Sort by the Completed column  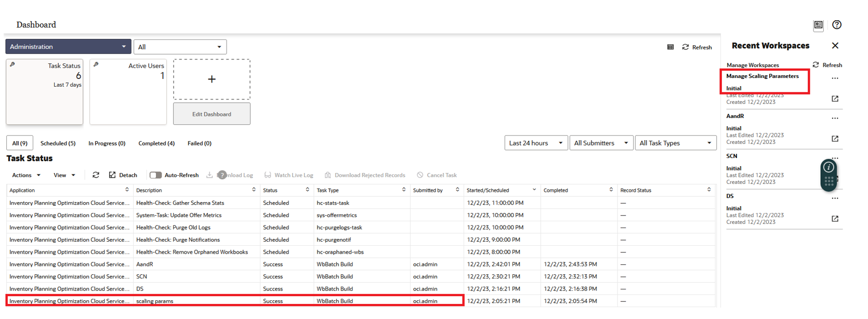(x=611, y=190)
